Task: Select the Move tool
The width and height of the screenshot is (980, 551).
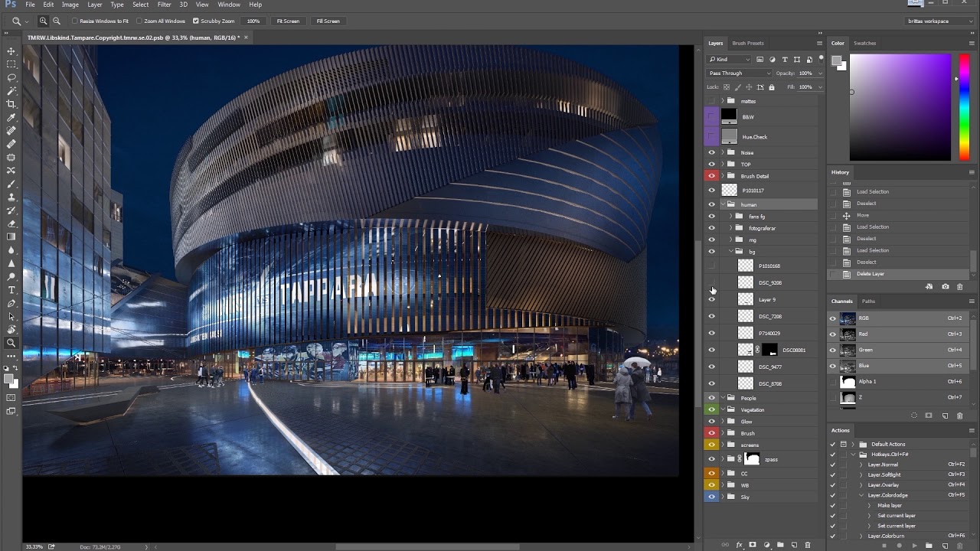Action: [x=11, y=51]
